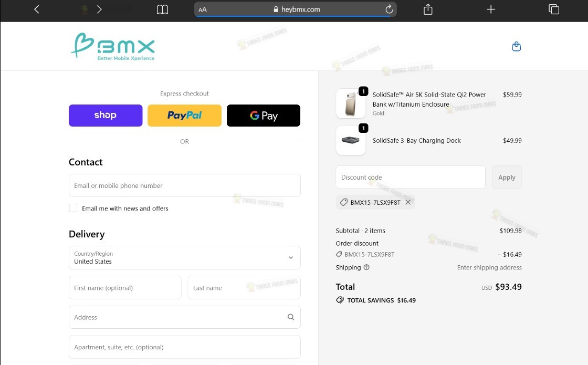
Task: Click the Contact heading
Action: click(x=86, y=162)
